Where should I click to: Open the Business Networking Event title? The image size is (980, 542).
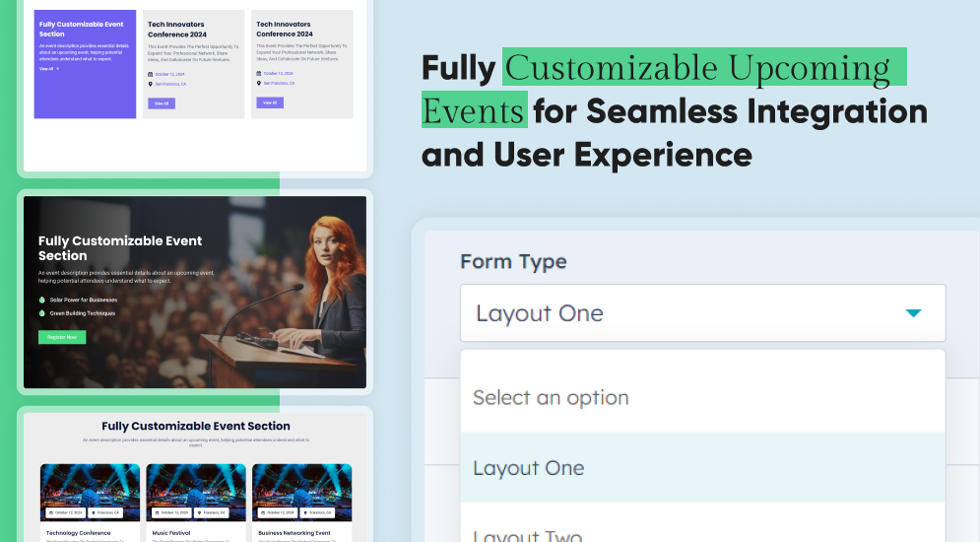point(295,533)
